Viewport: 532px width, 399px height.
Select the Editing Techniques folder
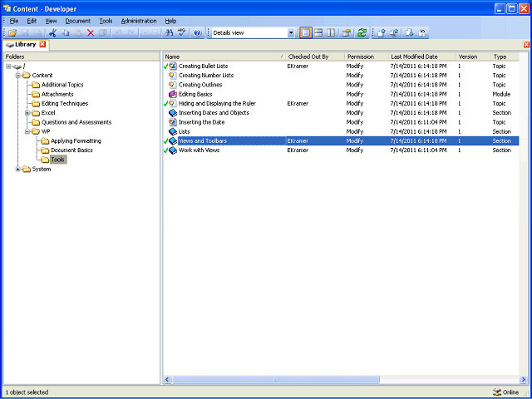click(65, 103)
